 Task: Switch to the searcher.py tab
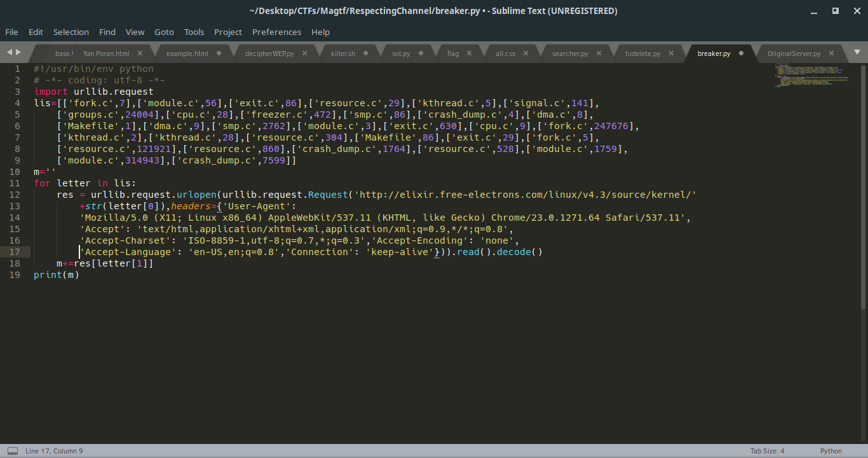pos(570,53)
